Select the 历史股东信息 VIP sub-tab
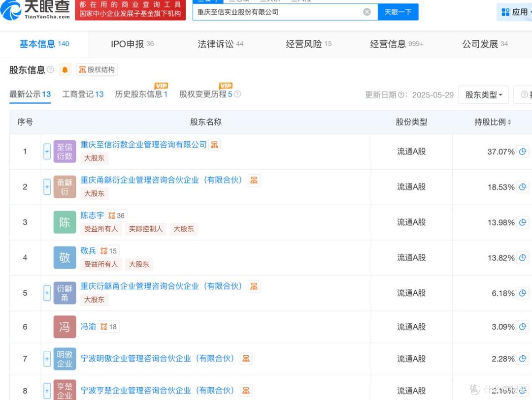Viewport: 532px width, 400px height. 141,94
